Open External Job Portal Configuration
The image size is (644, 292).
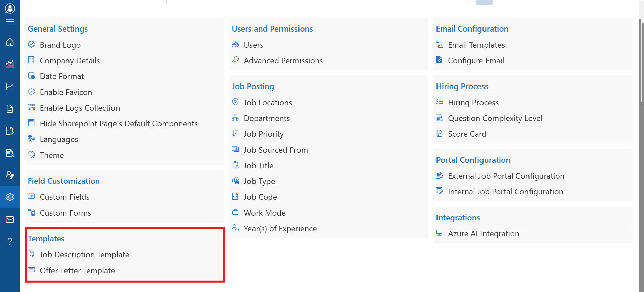506,176
